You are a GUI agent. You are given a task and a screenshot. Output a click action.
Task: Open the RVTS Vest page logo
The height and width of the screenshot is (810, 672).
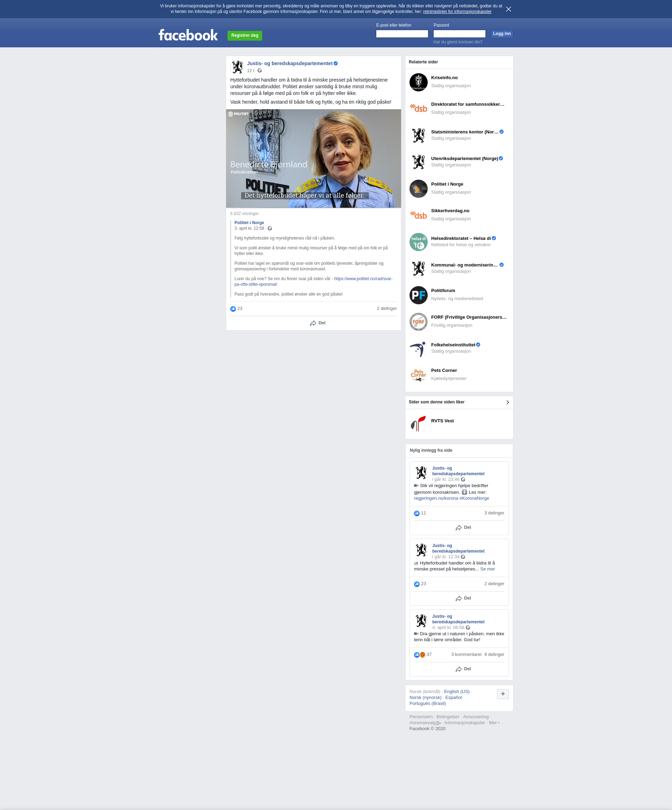[418, 423]
